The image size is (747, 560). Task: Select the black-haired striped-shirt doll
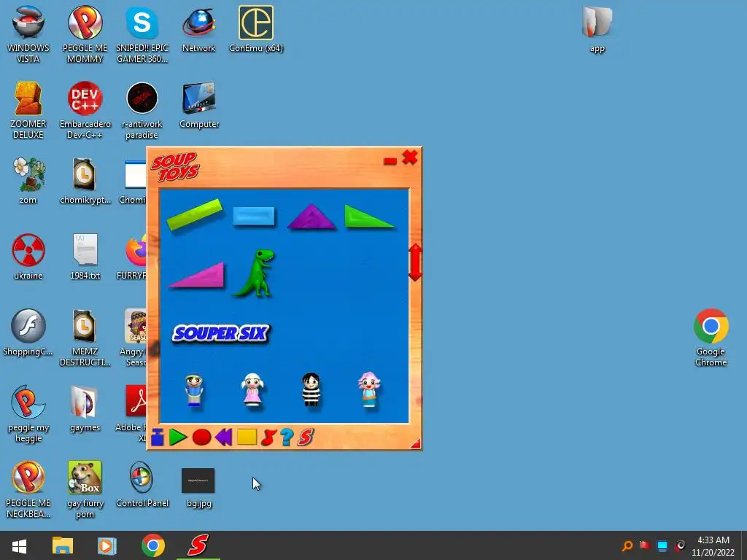(x=311, y=390)
